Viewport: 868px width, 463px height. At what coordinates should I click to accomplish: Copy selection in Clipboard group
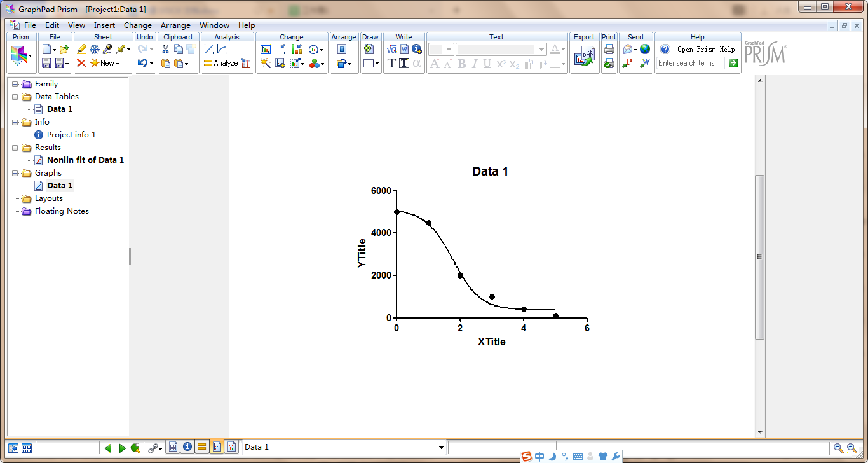click(178, 49)
